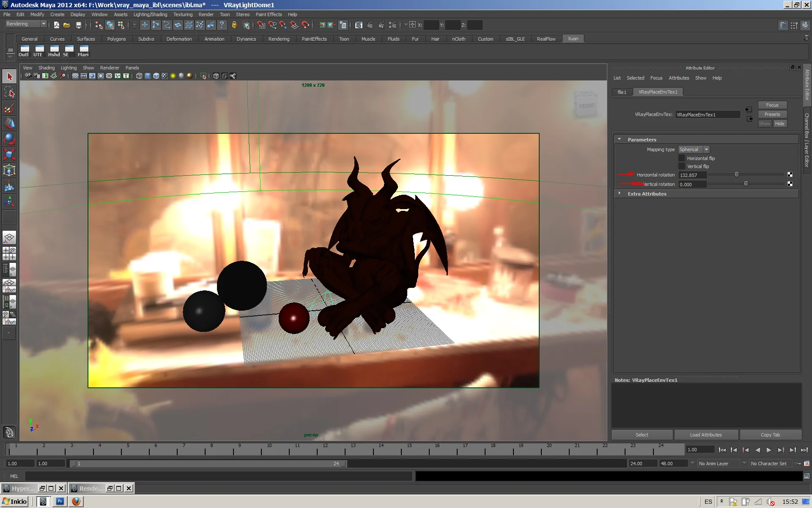Click the UTE shelf button
The width and height of the screenshot is (812, 508).
38,51
